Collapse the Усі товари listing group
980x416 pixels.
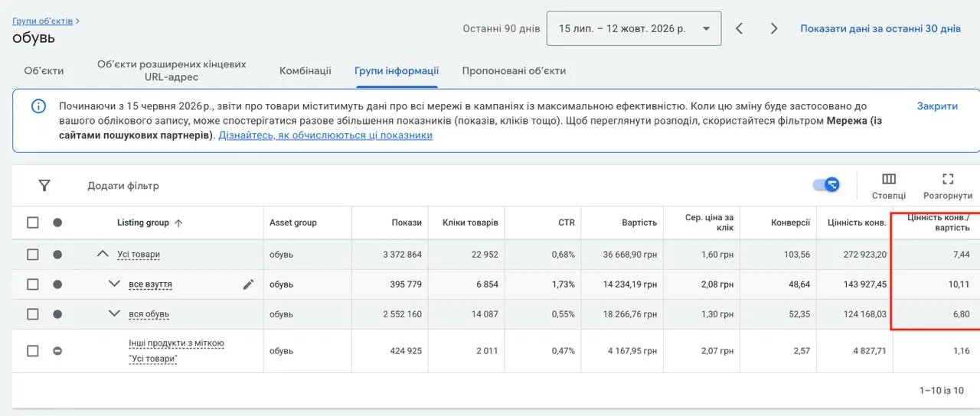[x=103, y=254]
